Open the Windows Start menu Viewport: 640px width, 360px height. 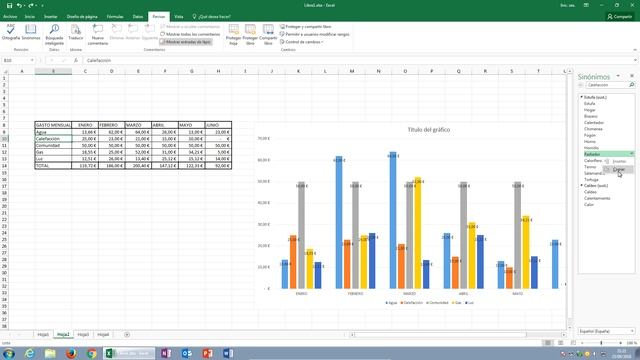pyautogui.click(x=9, y=353)
